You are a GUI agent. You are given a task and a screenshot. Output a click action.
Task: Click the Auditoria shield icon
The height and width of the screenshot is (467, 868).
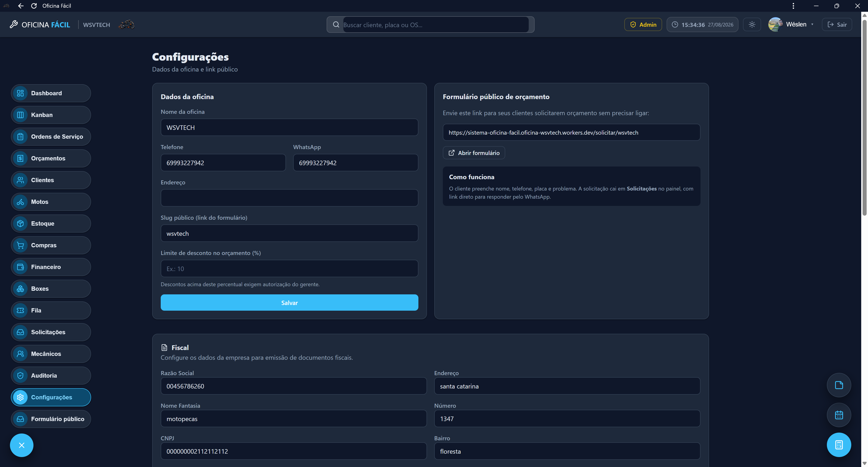point(20,376)
